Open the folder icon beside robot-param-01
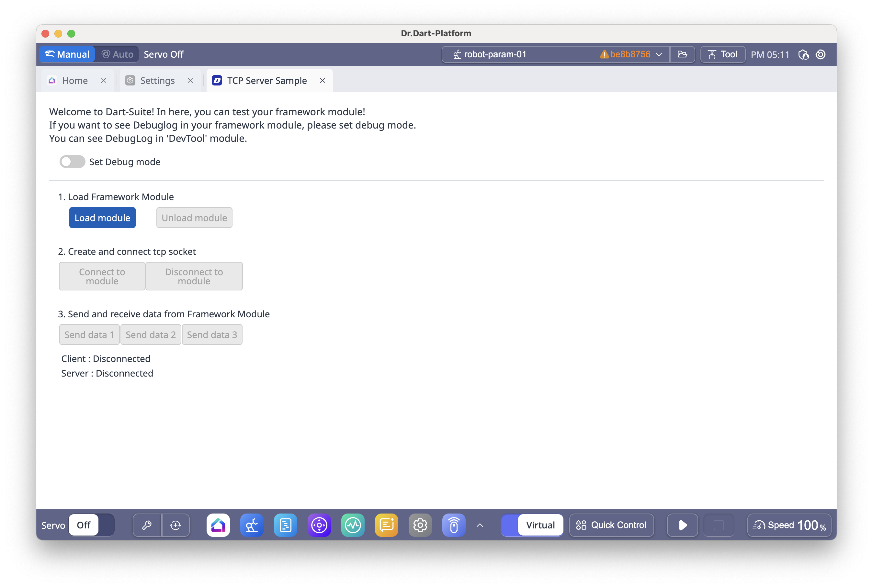873x588 pixels. tap(682, 54)
